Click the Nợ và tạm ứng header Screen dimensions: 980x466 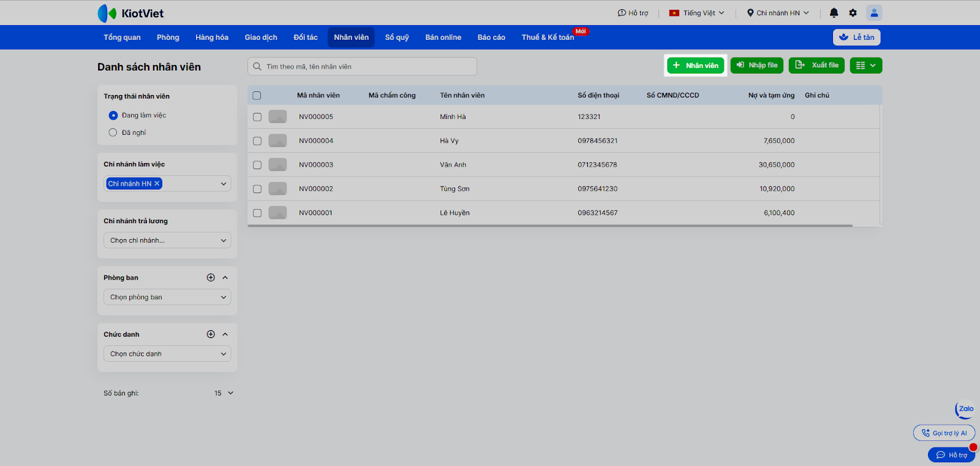pos(771,96)
